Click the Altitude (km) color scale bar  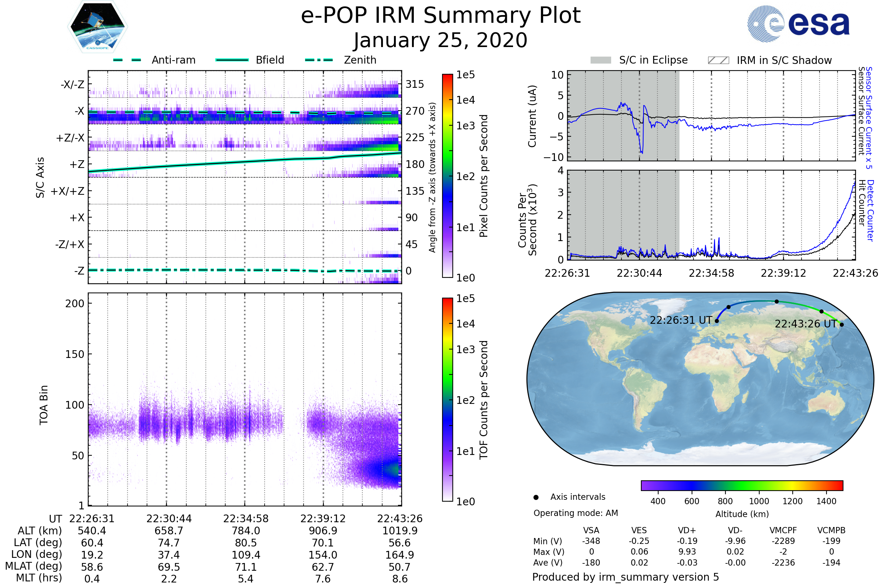742,485
